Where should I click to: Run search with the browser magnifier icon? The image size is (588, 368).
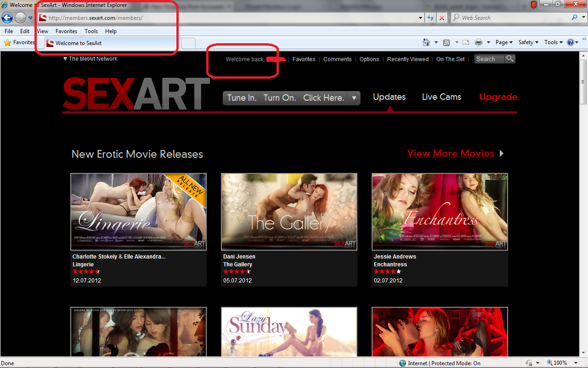pyautogui.click(x=574, y=17)
